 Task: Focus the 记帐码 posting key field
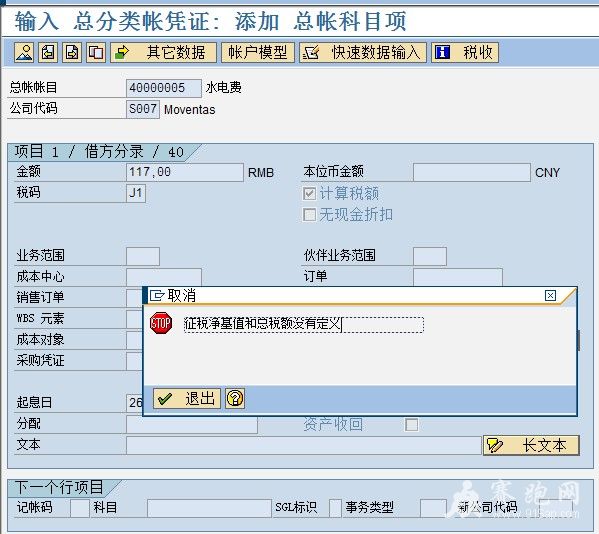80,508
